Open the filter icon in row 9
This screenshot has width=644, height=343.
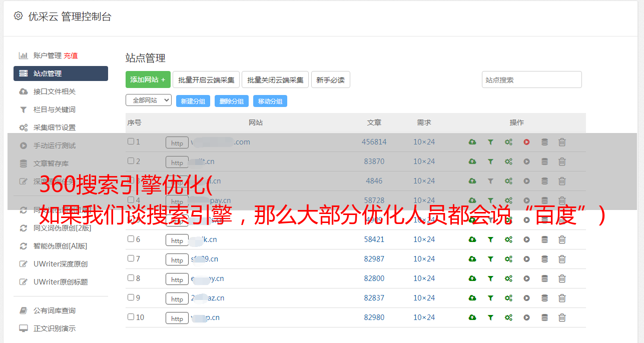490,298
